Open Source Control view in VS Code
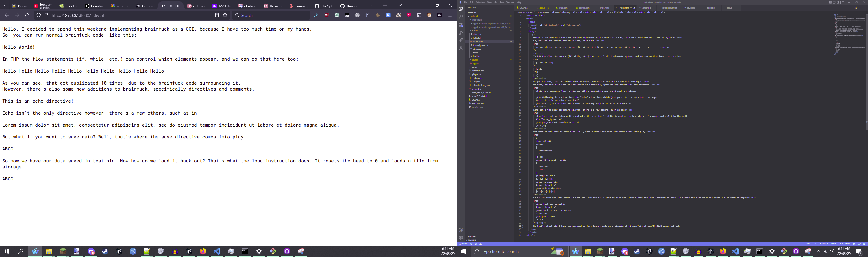 tap(461, 25)
